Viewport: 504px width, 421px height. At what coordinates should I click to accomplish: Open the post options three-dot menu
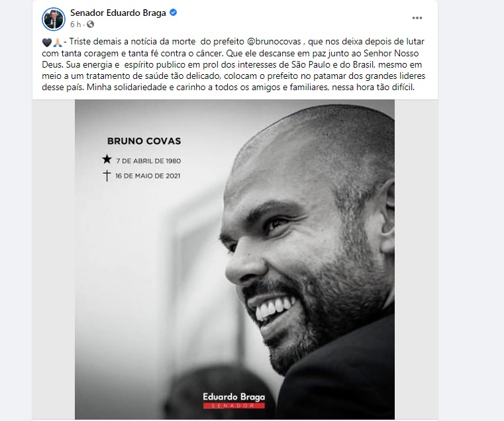click(x=417, y=18)
